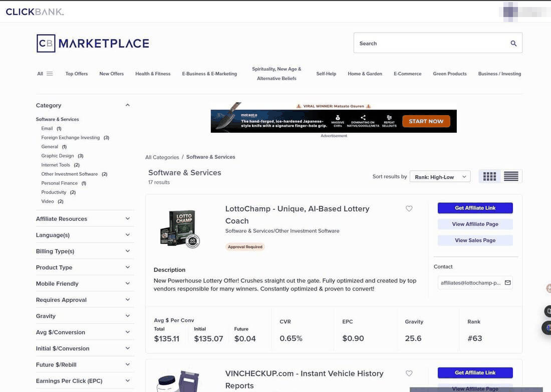Open the Top Offers menu item

point(77,74)
